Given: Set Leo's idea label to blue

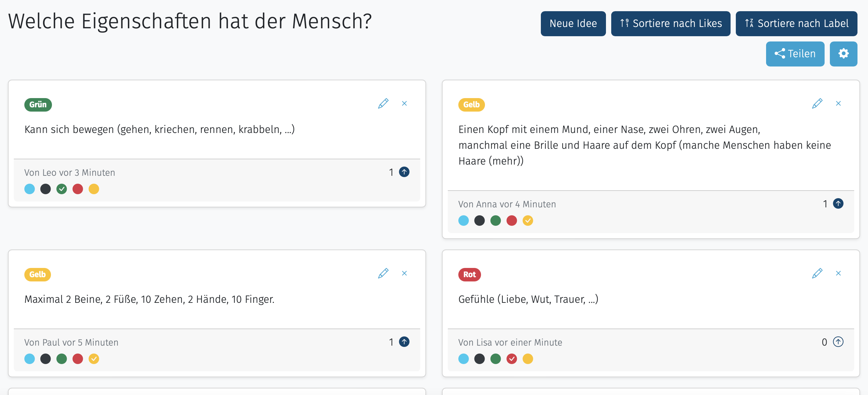Looking at the screenshot, I should point(30,189).
